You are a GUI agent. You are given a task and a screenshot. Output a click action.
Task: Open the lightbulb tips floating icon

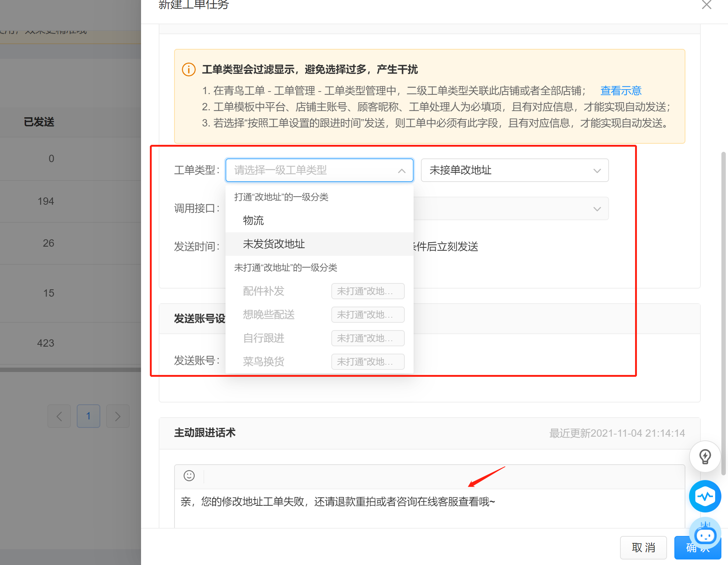(x=705, y=457)
